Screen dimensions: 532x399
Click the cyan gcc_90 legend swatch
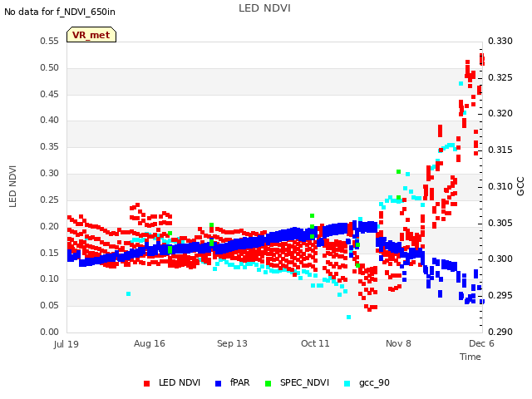(x=347, y=383)
